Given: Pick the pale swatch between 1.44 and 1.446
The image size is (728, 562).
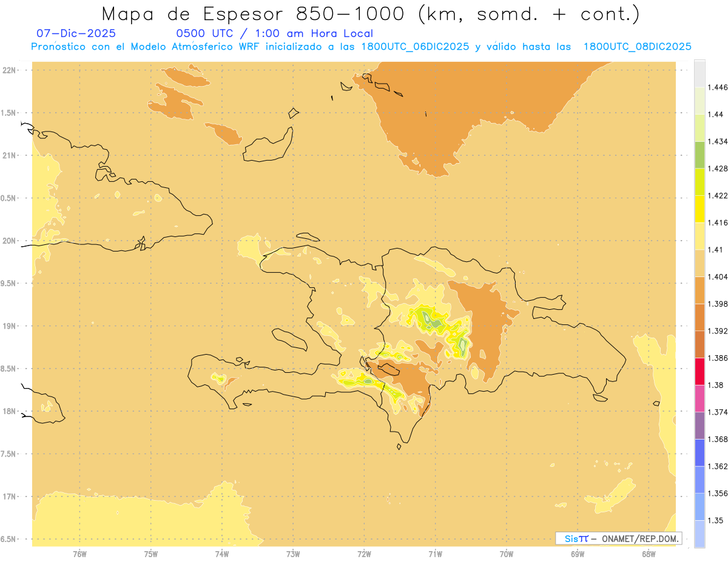Looking at the screenshot, I should coord(699,101).
